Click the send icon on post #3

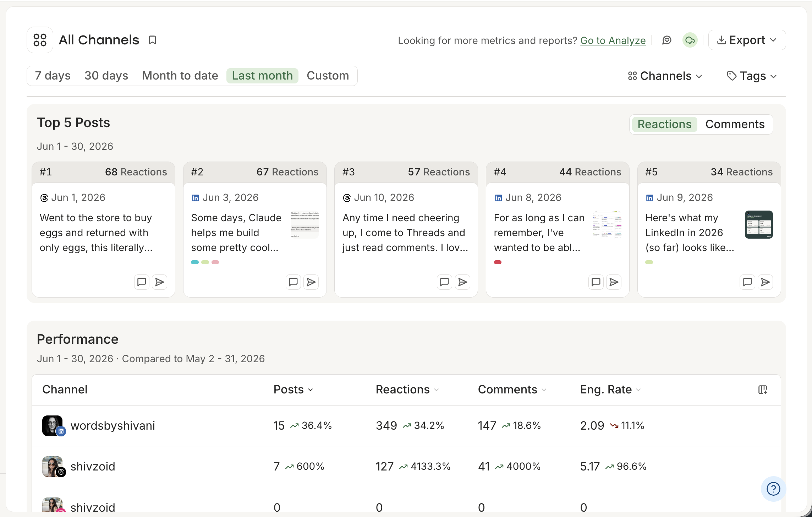pos(462,282)
